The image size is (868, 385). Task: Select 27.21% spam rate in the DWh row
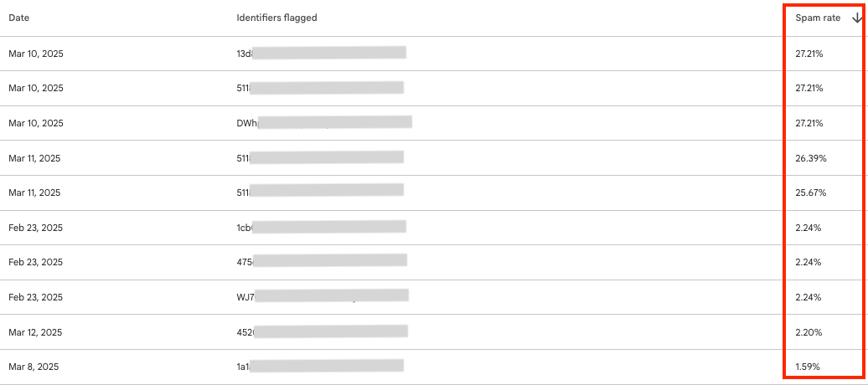pyautogui.click(x=809, y=123)
